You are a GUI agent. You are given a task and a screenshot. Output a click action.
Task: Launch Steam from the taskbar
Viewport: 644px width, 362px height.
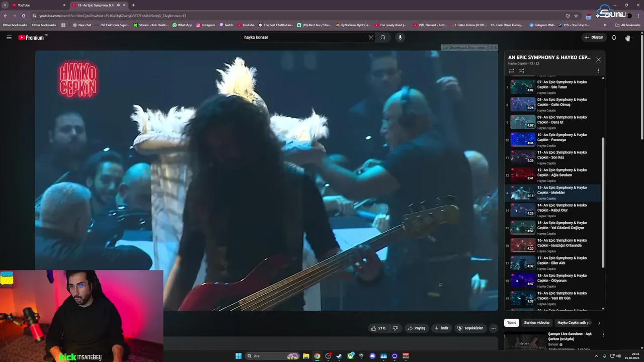tap(339, 356)
